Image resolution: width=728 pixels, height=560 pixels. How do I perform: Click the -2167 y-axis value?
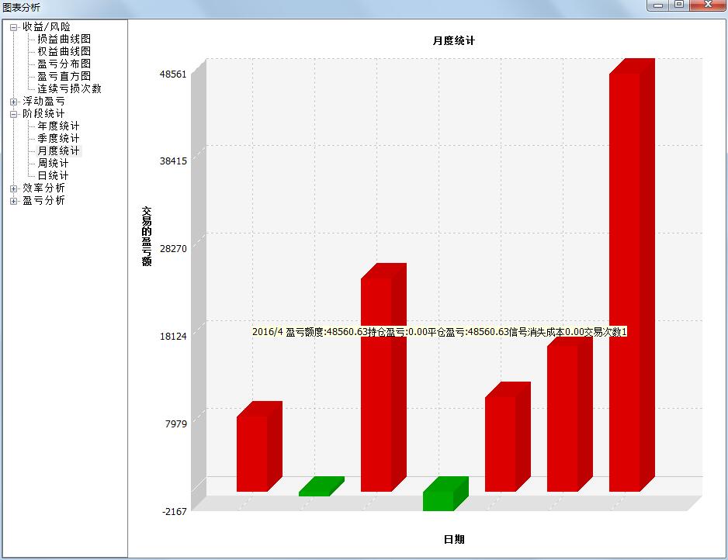[x=175, y=511]
